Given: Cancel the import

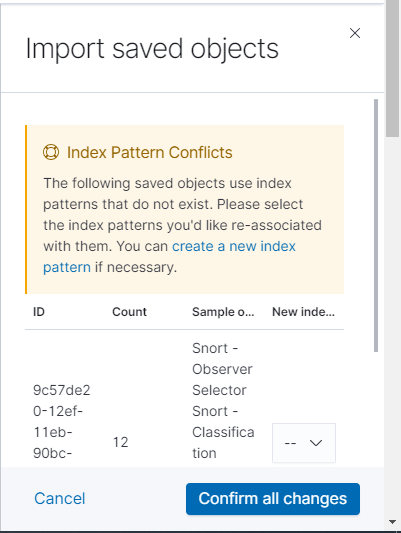Looking at the screenshot, I should (60, 499).
